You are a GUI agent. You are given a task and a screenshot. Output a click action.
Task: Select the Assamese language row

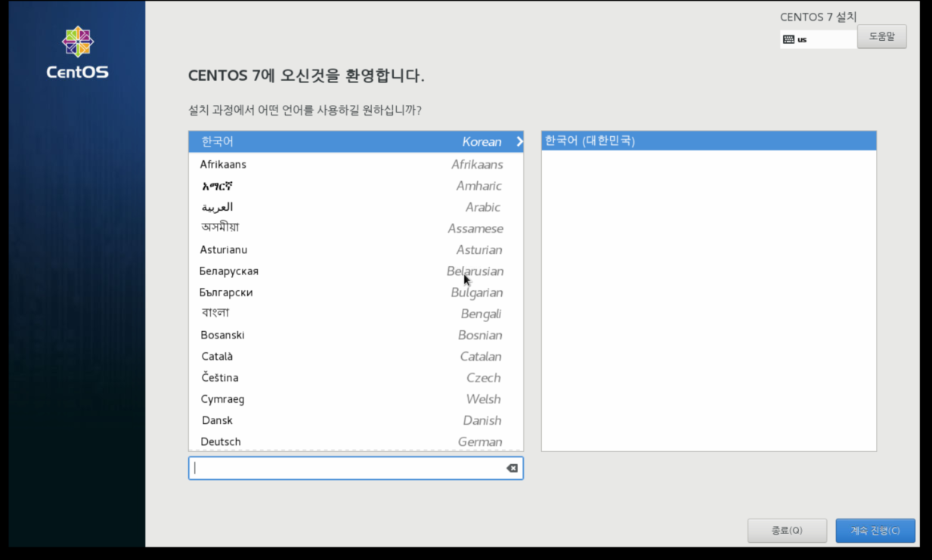pos(356,228)
